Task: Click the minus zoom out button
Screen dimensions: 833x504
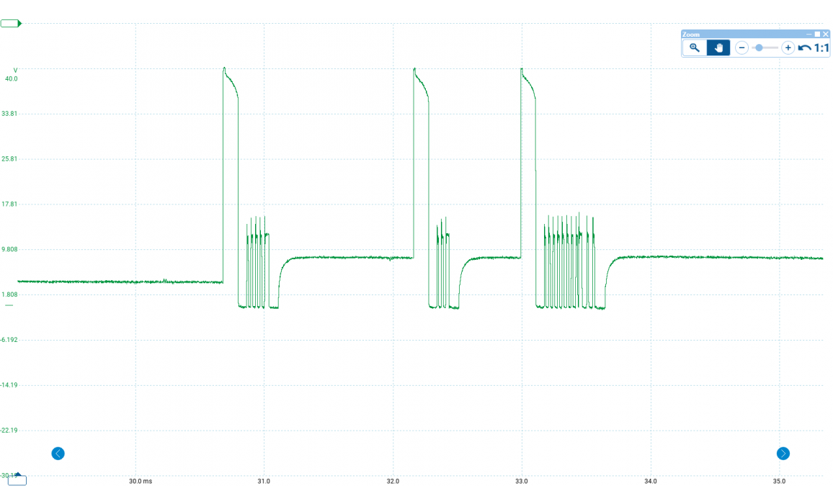Action: (741, 48)
